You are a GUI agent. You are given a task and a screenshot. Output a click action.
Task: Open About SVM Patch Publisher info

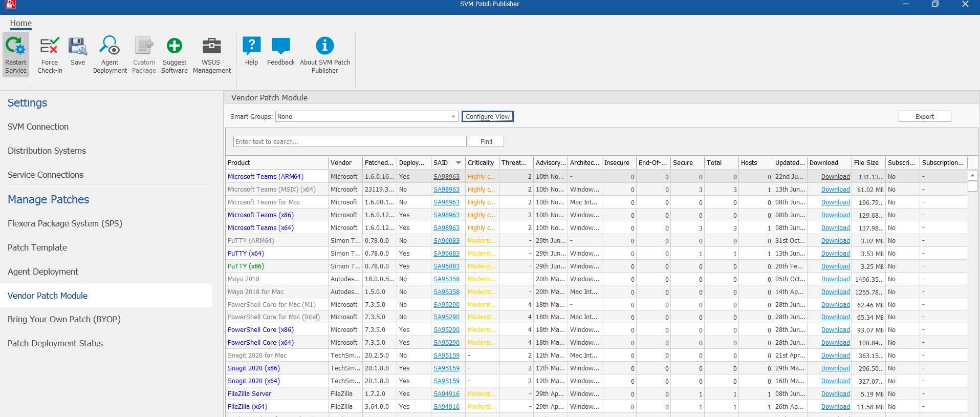click(x=324, y=47)
